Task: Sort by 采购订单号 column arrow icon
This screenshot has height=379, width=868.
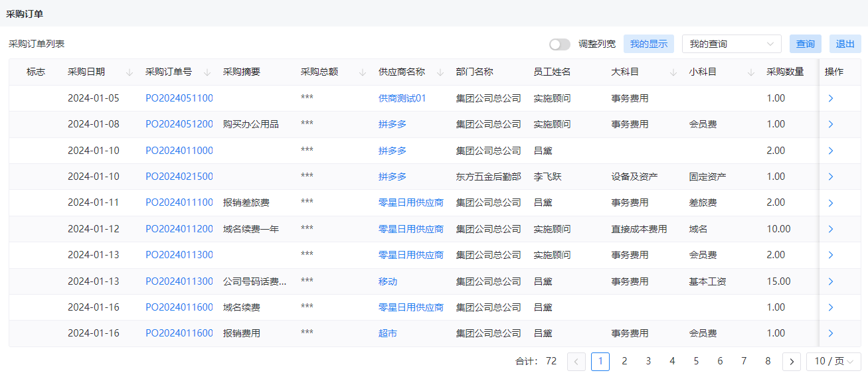Action: tap(207, 72)
